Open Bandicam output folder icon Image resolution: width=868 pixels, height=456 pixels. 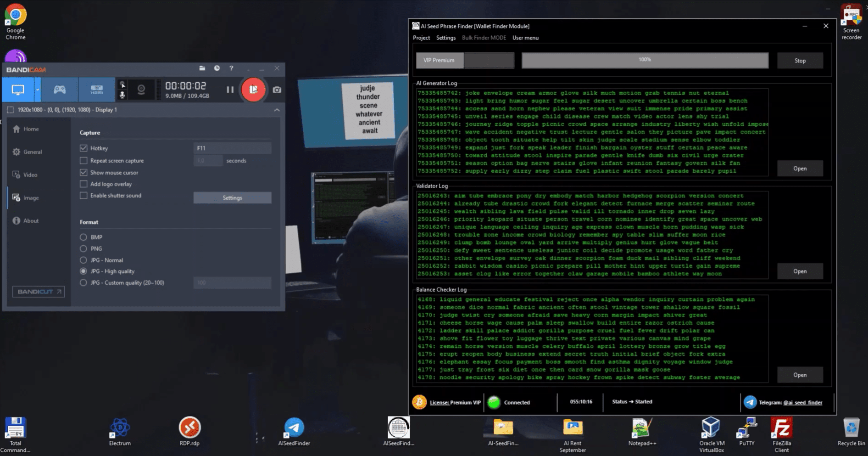click(202, 68)
